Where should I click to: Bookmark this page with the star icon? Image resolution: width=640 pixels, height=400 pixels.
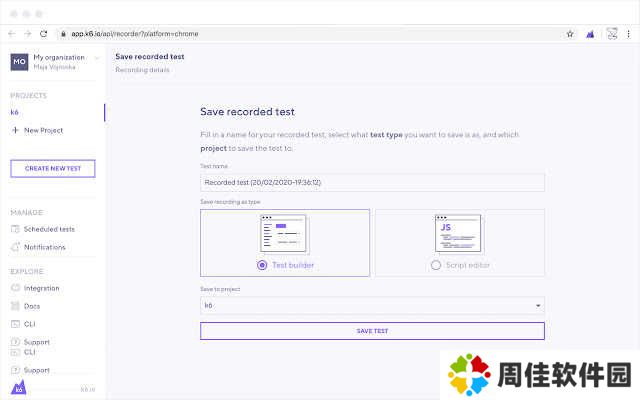[570, 33]
